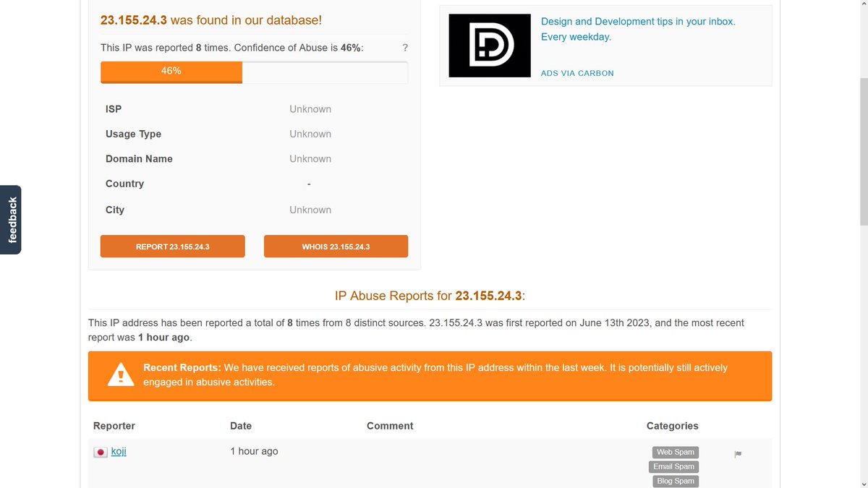The height and width of the screenshot is (488, 868).
Task: Open the koji reporter profile link
Action: [119, 451]
